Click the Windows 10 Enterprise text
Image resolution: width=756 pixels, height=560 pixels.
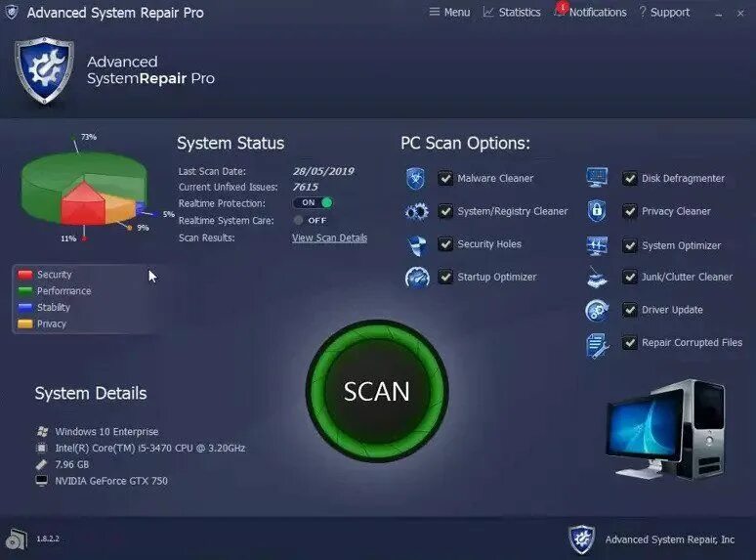pos(106,431)
